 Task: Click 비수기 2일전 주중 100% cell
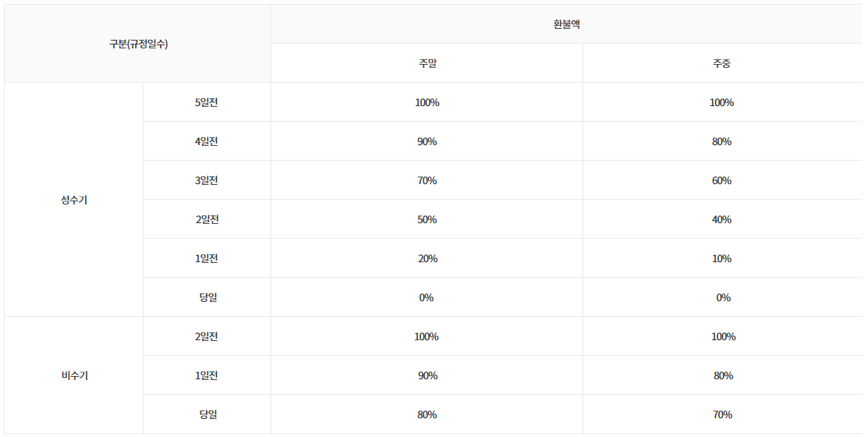tap(723, 336)
